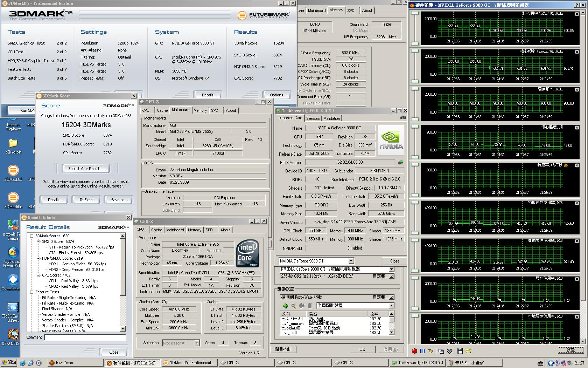Open GPU-Z graphics card selection dropdown
Screen dimensions: 588x368
point(351,261)
